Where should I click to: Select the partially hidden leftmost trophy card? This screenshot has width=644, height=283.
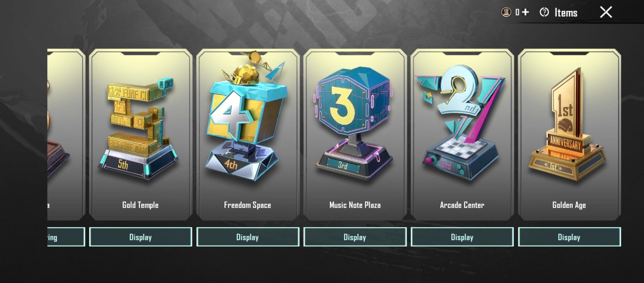pyautogui.click(x=66, y=135)
